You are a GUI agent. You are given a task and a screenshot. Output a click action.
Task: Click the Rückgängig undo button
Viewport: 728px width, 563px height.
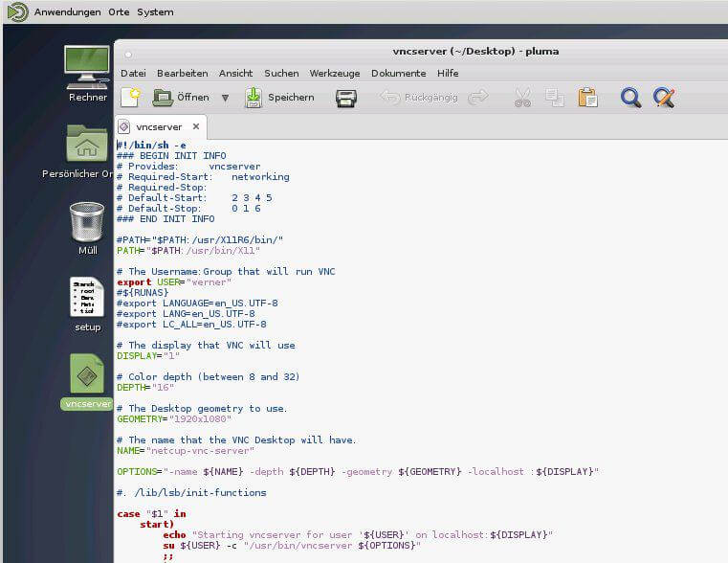click(419, 98)
